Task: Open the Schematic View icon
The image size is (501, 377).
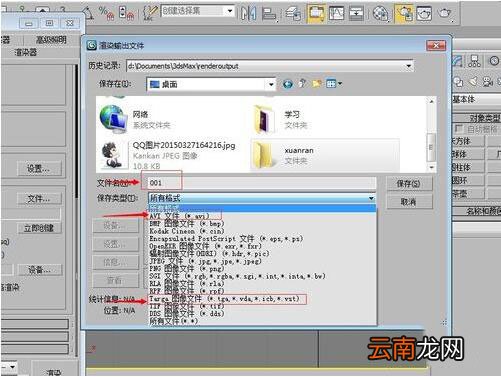Action: 356,13
